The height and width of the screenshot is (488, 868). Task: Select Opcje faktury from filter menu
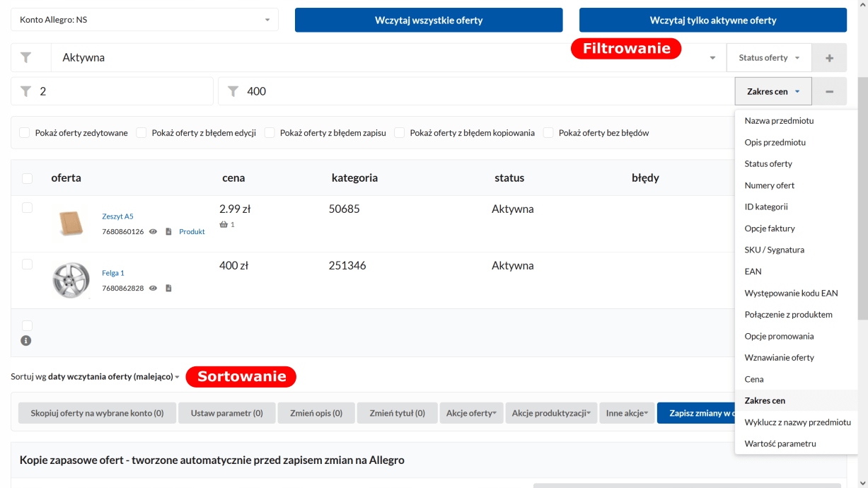(796, 228)
